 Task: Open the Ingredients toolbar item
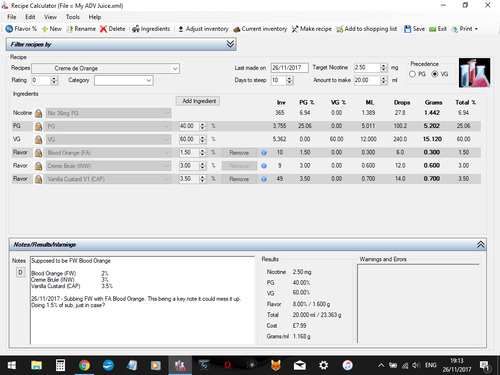[x=151, y=29]
